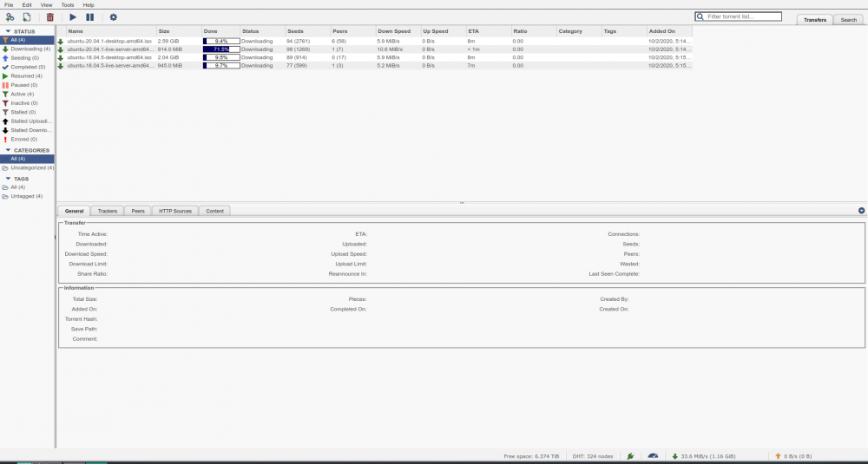Filter by Inactive (0) status
This screenshot has height=464, width=868.
(x=27, y=103)
